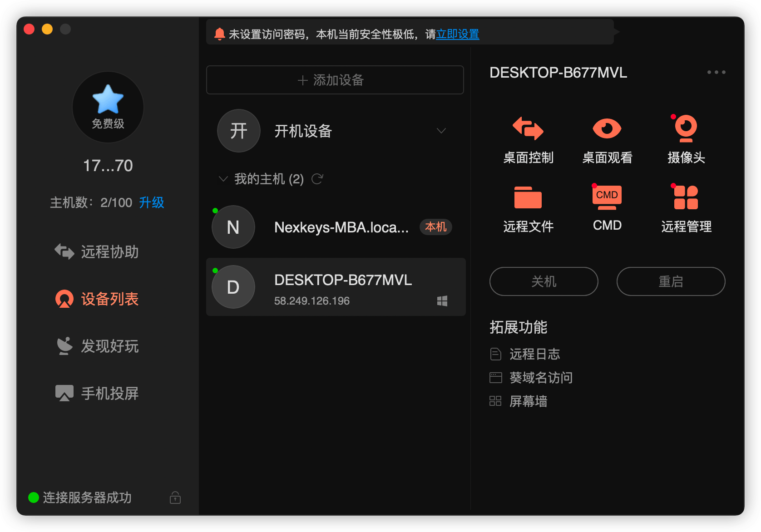The height and width of the screenshot is (532, 761).
Task: Open the three-dot more options menu
Action: point(717,72)
